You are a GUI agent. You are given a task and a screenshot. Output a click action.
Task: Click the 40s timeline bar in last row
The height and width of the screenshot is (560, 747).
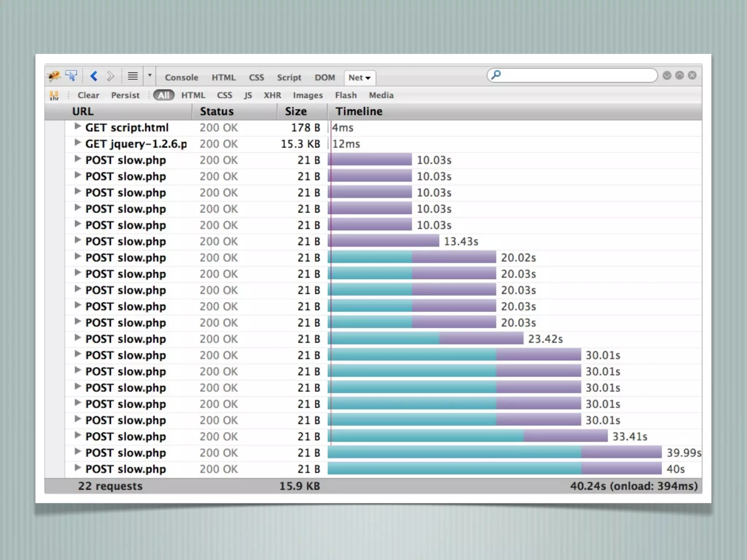(x=494, y=468)
